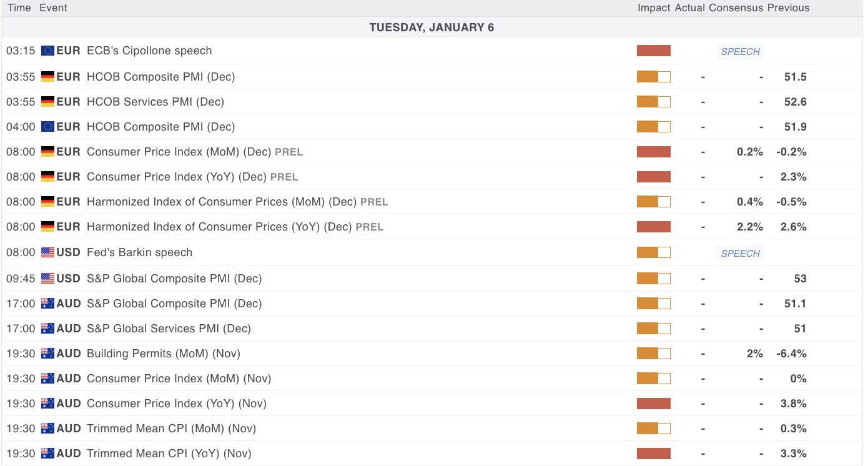Click the US flag beside Fed's Barkin speech
This screenshot has height=466, width=868.
coord(47,252)
